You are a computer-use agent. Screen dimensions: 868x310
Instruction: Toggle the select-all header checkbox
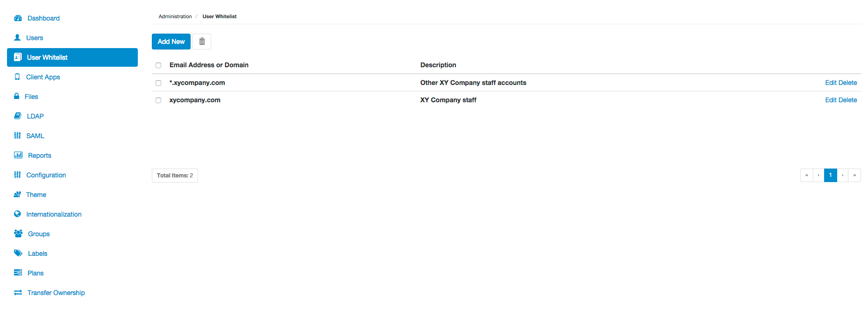pyautogui.click(x=158, y=65)
